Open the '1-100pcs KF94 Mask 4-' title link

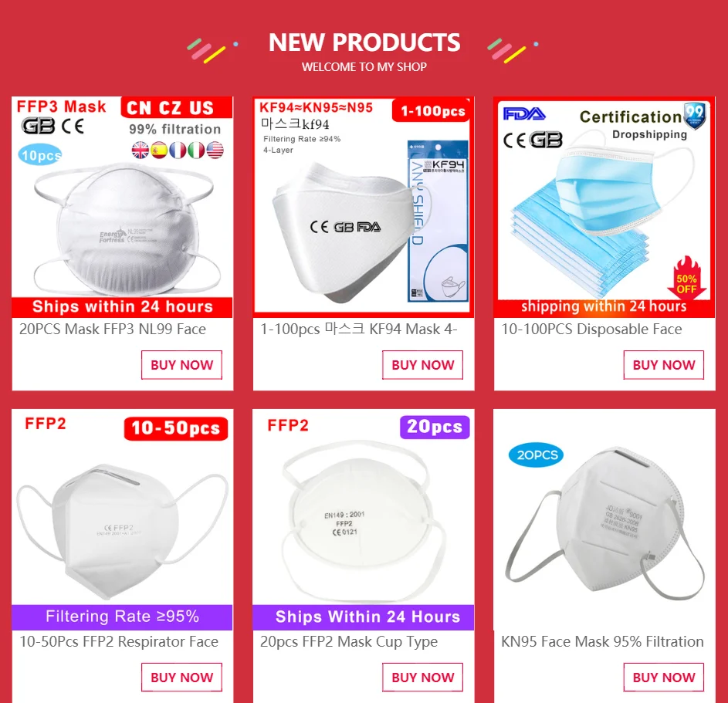tap(359, 329)
